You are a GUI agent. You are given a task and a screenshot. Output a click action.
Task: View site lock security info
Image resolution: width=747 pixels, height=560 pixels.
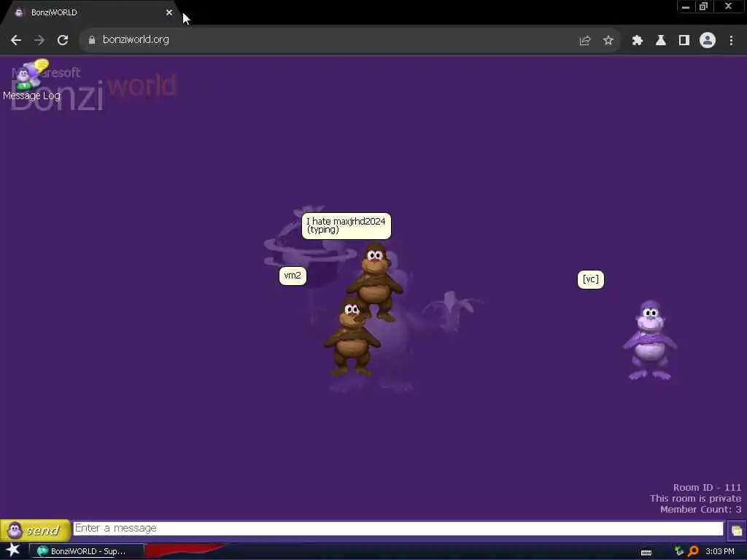pyautogui.click(x=92, y=40)
